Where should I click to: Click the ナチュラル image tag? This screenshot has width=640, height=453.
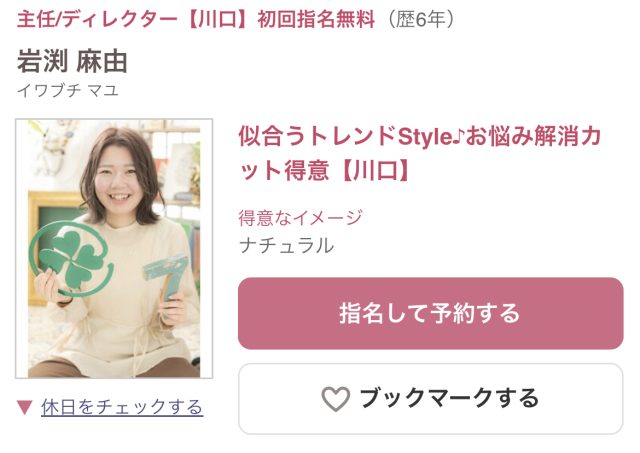pos(287,246)
